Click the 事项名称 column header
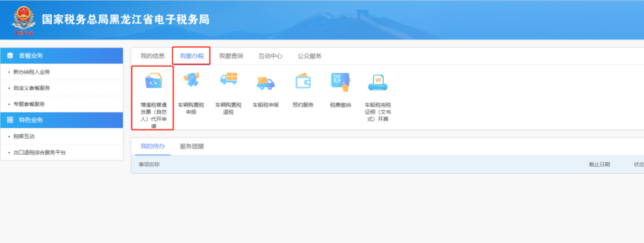Viewport: 644px width, 243px height. [x=149, y=164]
